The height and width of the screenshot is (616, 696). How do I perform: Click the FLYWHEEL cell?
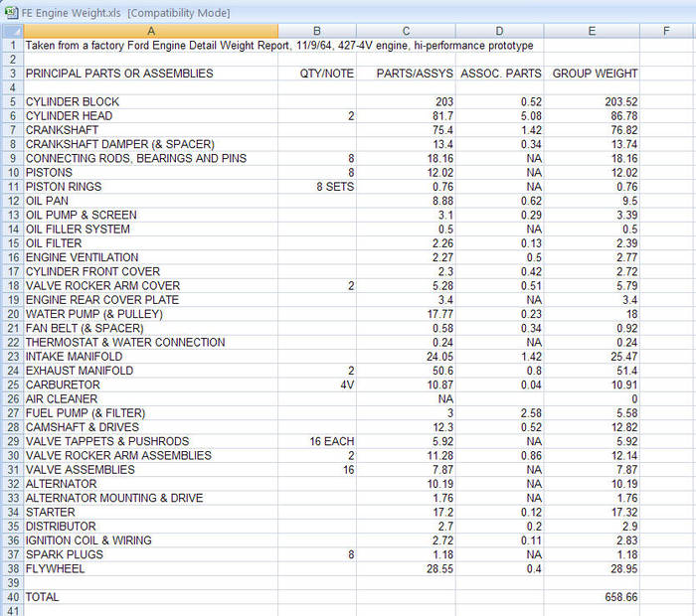[x=151, y=569]
